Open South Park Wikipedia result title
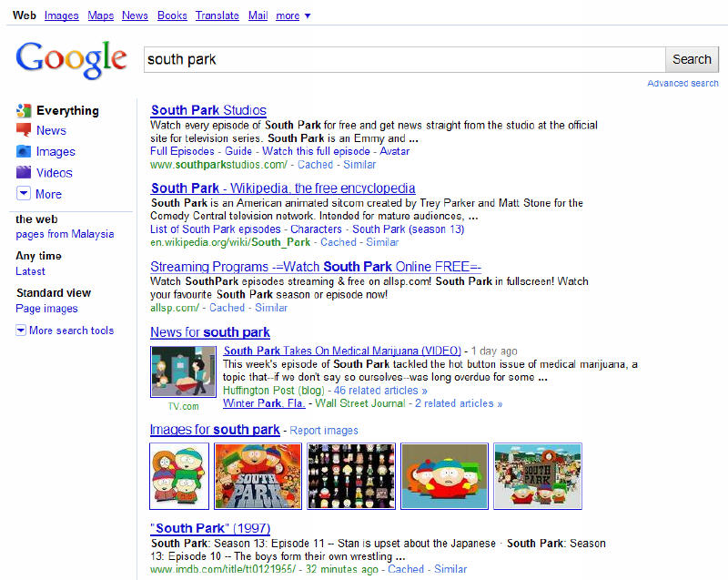This screenshot has height=580, width=728. click(283, 188)
